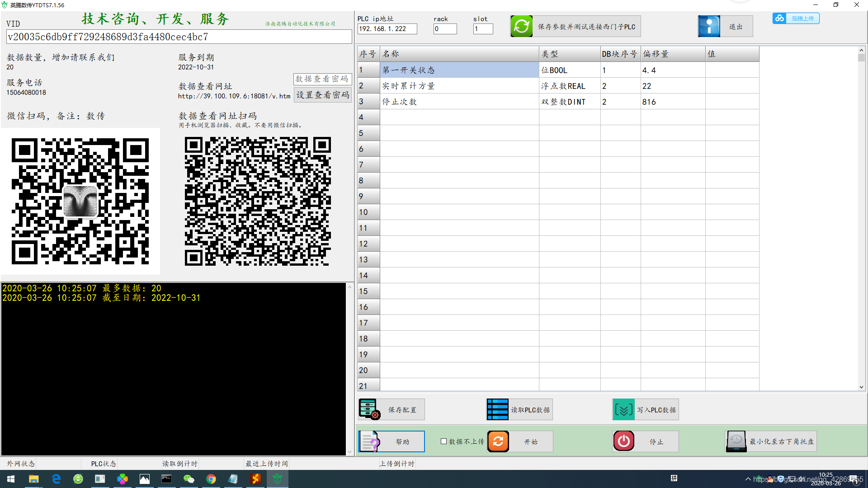
Task: Click the teal 写入PLC数据 icon
Action: 623,409
